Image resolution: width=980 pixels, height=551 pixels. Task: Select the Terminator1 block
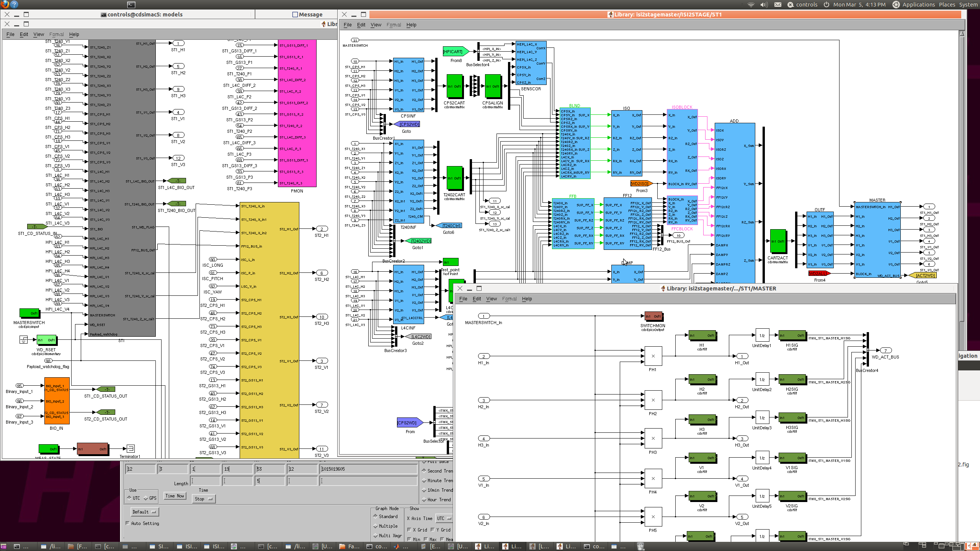pos(130,448)
